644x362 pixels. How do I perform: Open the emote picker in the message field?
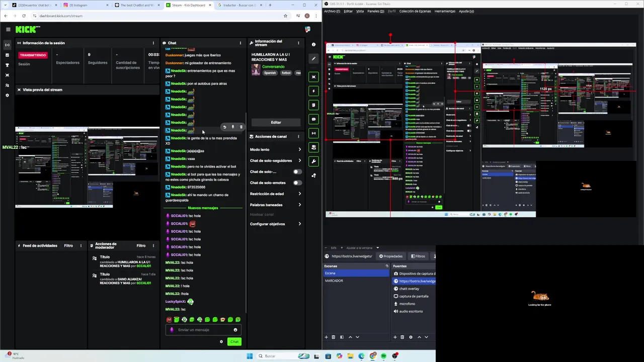point(235,330)
